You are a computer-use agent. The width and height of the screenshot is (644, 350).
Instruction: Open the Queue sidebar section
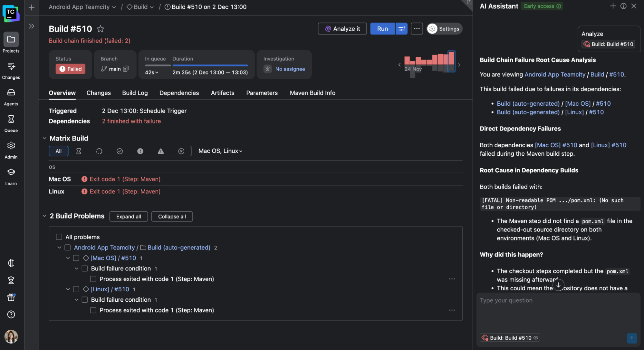click(11, 123)
